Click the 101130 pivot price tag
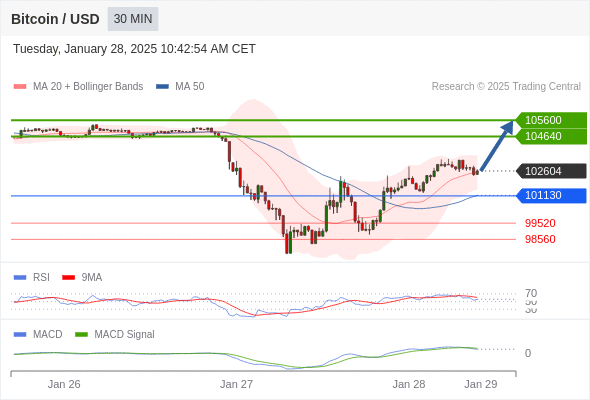590x400 pixels. tap(551, 195)
